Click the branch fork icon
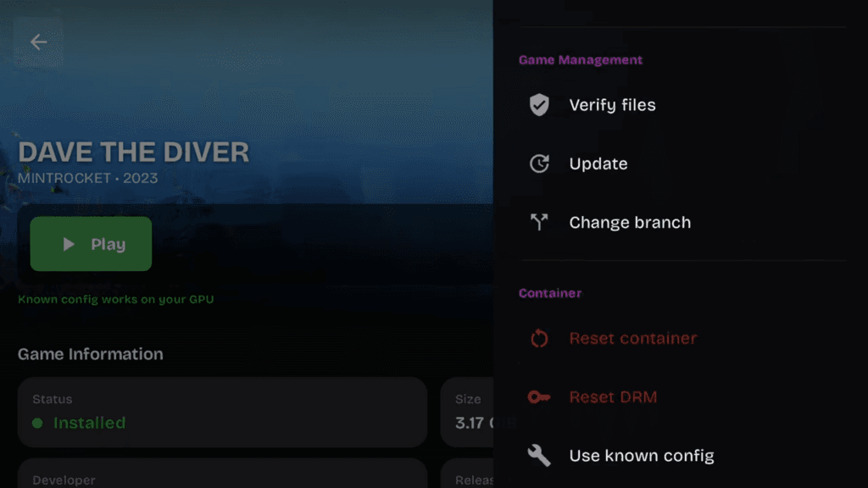 click(x=539, y=223)
